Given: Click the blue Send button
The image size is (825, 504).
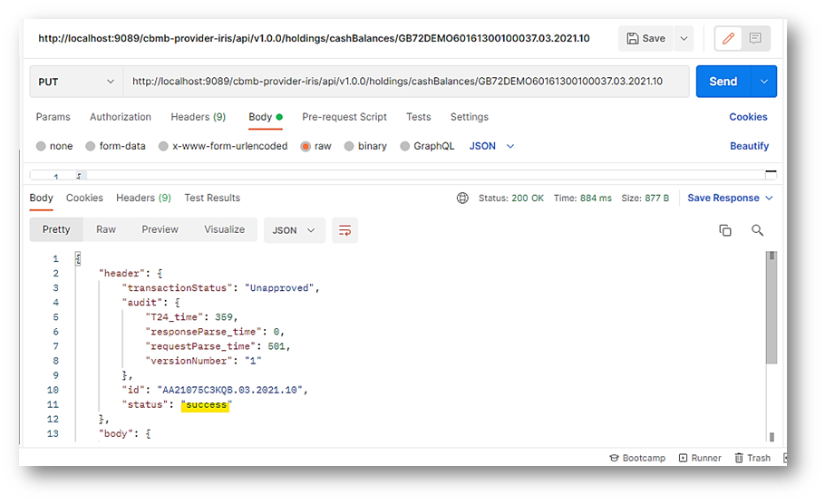Looking at the screenshot, I should [723, 82].
